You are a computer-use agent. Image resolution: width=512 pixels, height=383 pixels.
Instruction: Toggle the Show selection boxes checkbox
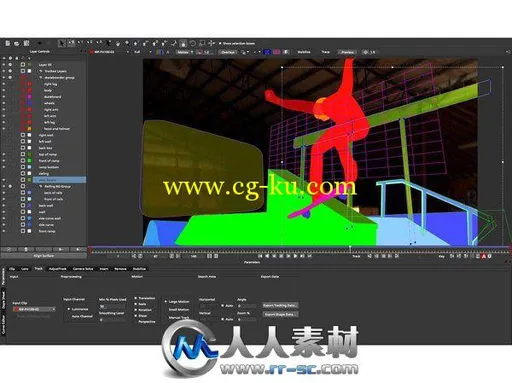click(x=220, y=43)
